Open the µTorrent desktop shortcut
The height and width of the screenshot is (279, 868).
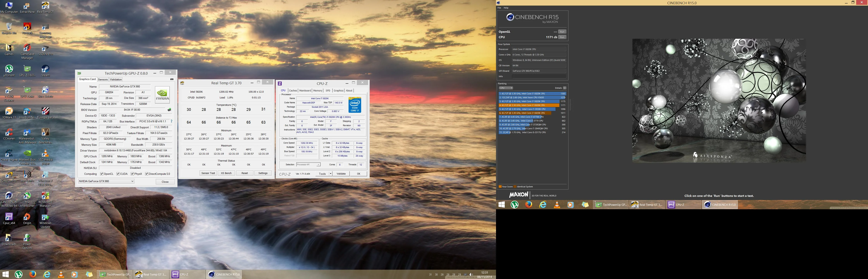[9, 71]
